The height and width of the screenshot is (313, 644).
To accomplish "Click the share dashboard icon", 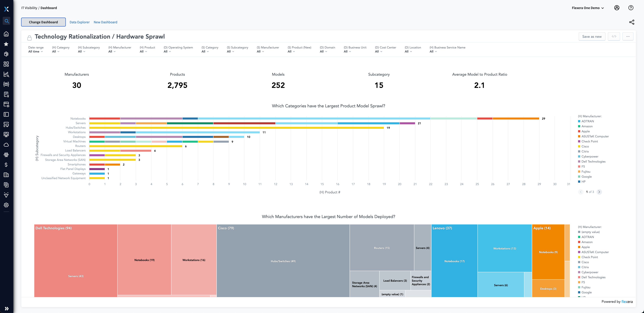I will point(632,22).
